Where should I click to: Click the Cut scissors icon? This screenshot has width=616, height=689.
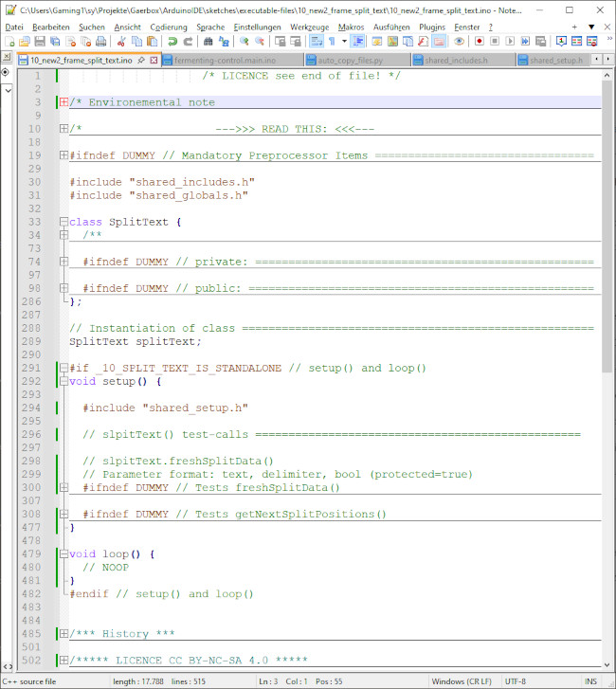121,42
